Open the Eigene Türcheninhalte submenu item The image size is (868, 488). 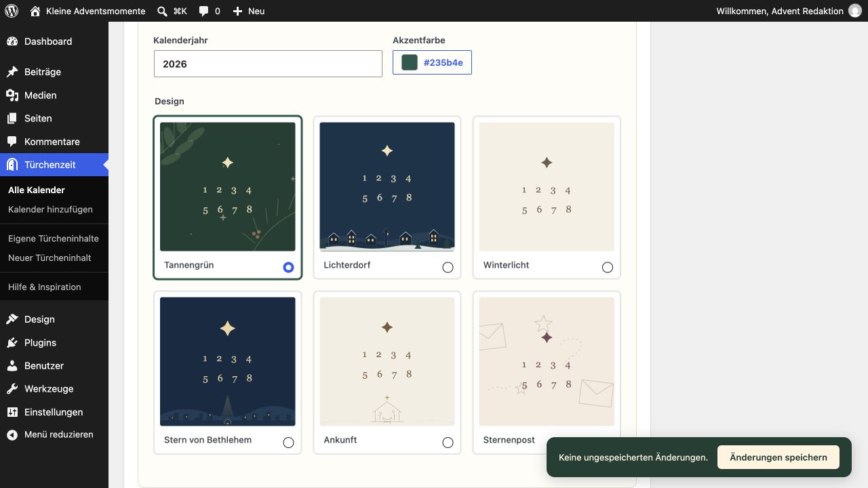(x=54, y=239)
